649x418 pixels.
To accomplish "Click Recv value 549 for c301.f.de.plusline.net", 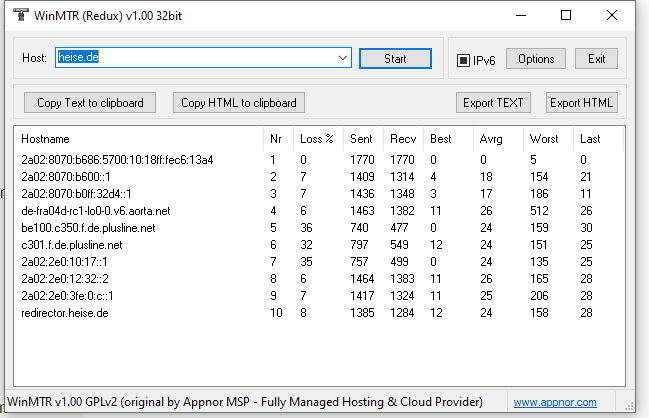I will pos(399,245).
